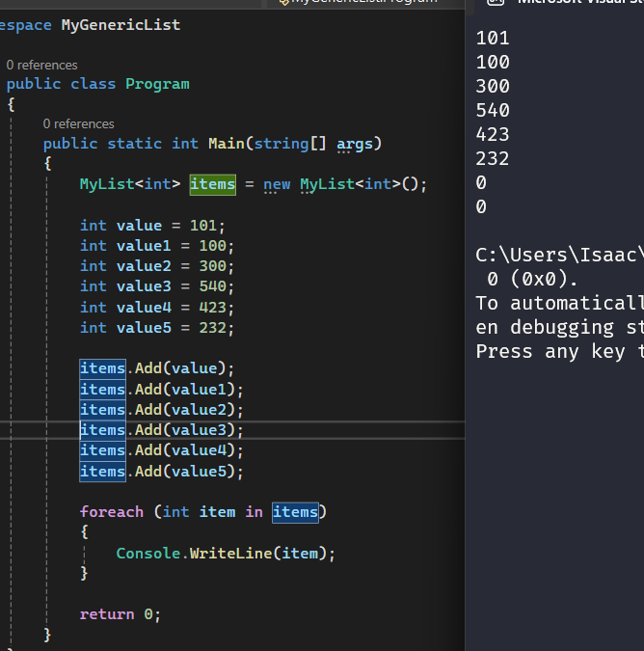Click the literal 540 in value3 declaration

click(212, 286)
